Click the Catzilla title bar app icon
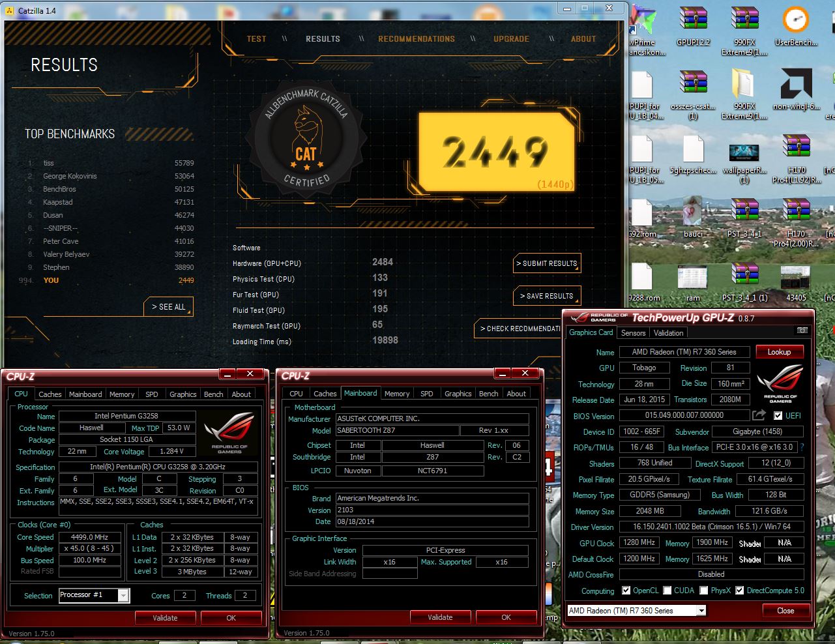This screenshot has width=835, height=644. tap(9, 10)
